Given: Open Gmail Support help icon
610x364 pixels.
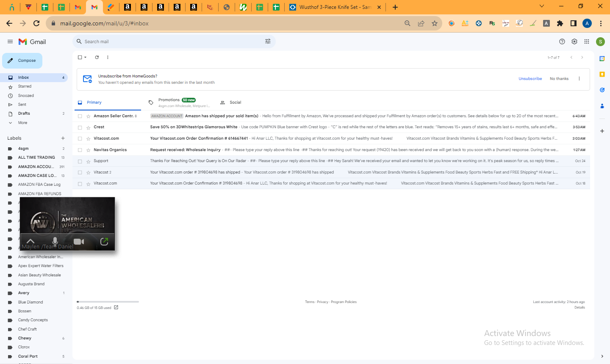Looking at the screenshot, I should 562,41.
